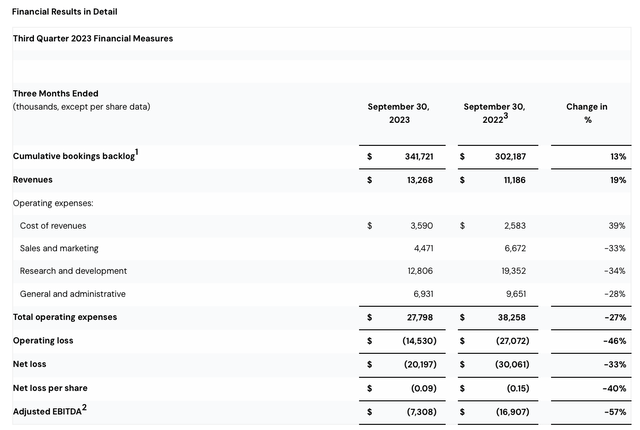Select Research and development value 12,806

418,271
